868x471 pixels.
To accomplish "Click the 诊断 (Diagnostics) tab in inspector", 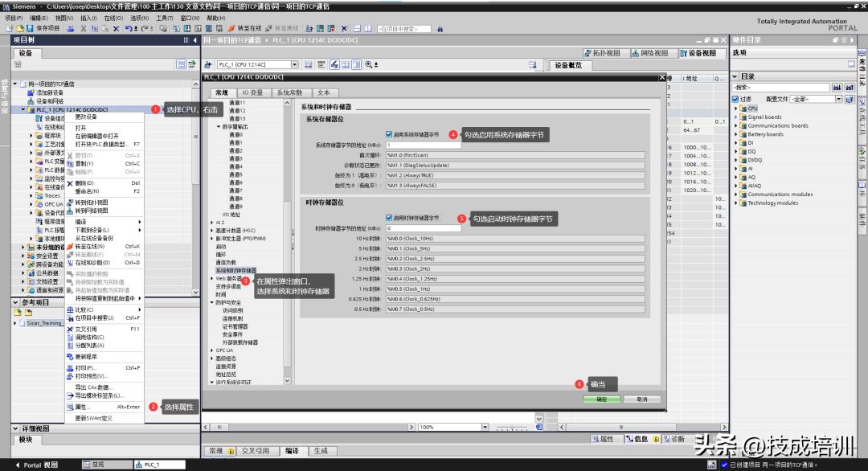I will [674, 439].
